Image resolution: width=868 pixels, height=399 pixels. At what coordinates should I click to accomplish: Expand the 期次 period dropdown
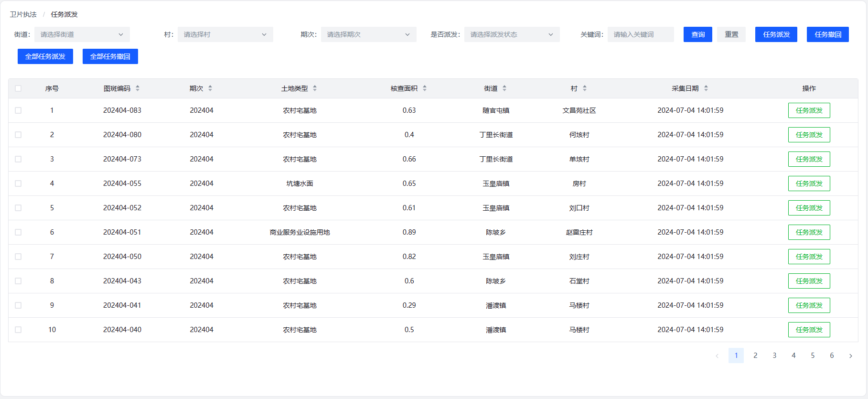pos(368,34)
